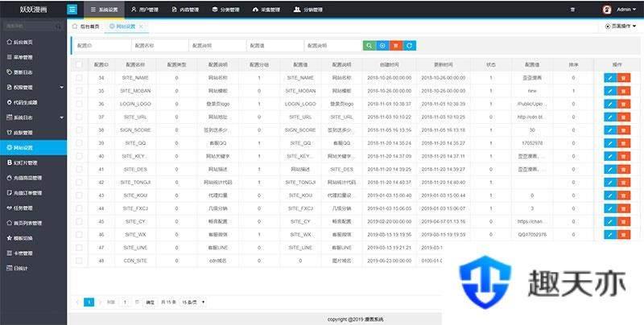The height and width of the screenshot is (325, 644).
Task: Open the 页面操作 dropdown
Action: [x=621, y=26]
